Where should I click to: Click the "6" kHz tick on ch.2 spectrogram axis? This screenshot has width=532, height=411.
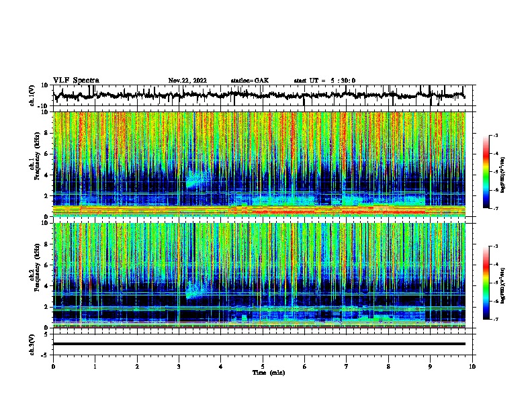(x=47, y=265)
